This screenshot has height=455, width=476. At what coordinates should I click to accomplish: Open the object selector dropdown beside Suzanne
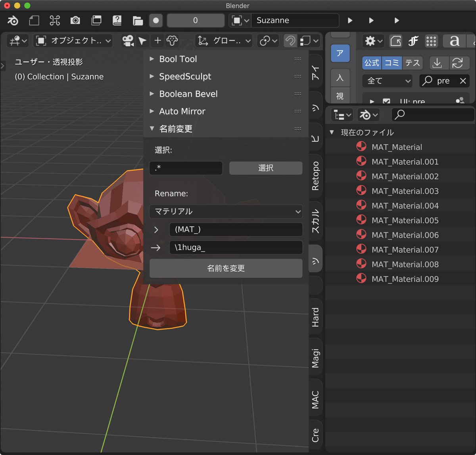click(x=240, y=20)
